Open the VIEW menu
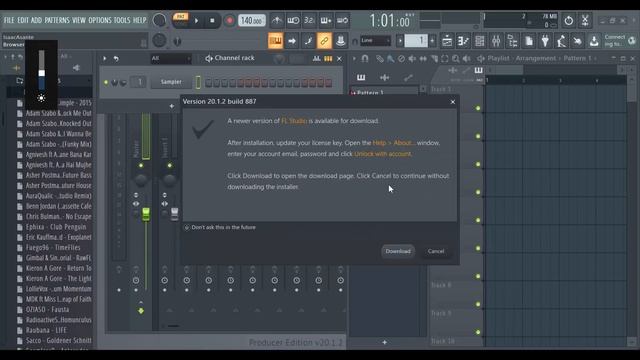Screen dimensions: 640x360 (79, 20)
